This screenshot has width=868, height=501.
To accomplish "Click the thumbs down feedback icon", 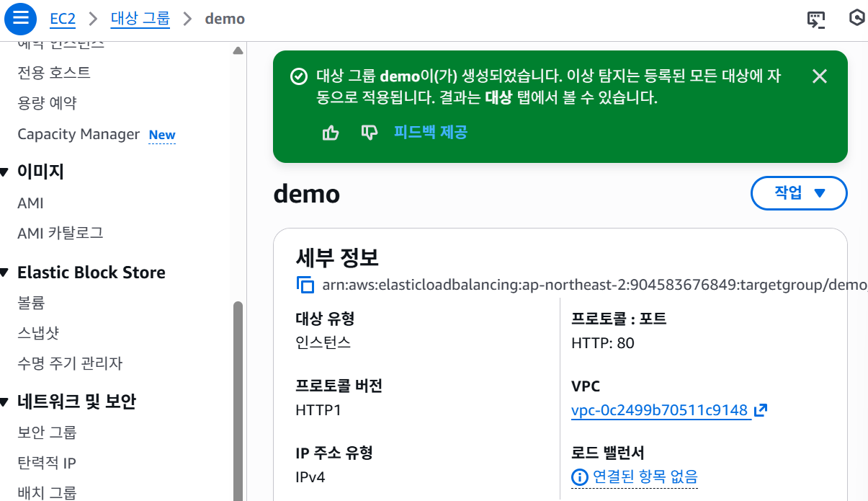I will coord(369,132).
